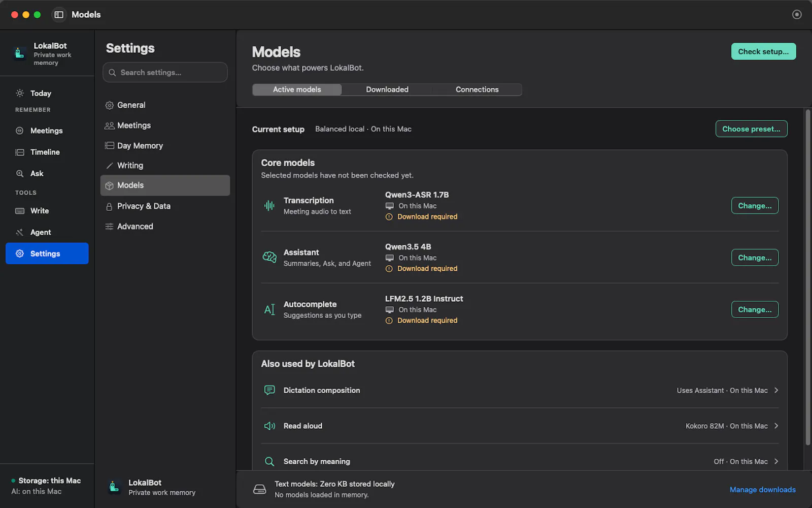Click the Kokoro 82M · On this Mac value

pos(726,426)
